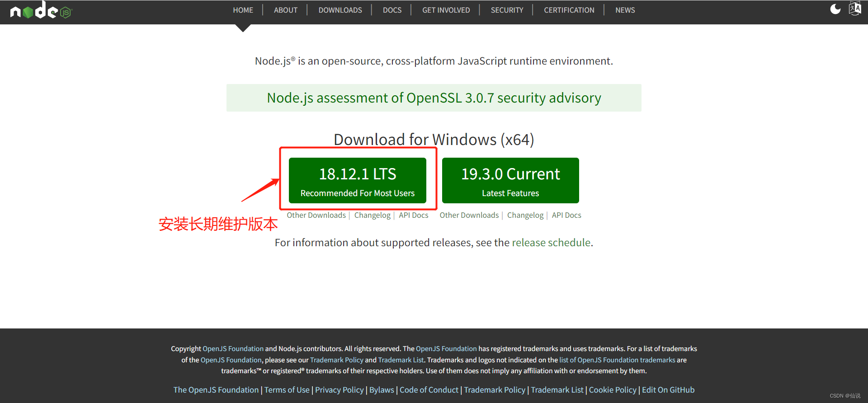Open Other Downloads under 18.12.1 LTS
The image size is (868, 403).
point(316,216)
